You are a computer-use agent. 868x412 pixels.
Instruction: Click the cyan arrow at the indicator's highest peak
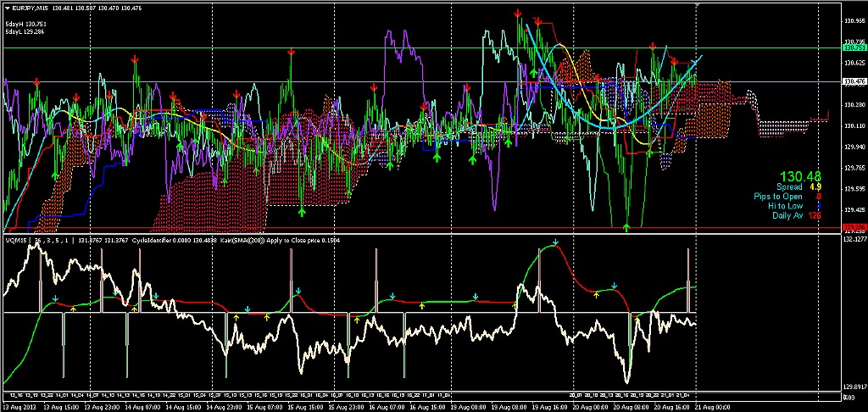[x=555, y=244]
